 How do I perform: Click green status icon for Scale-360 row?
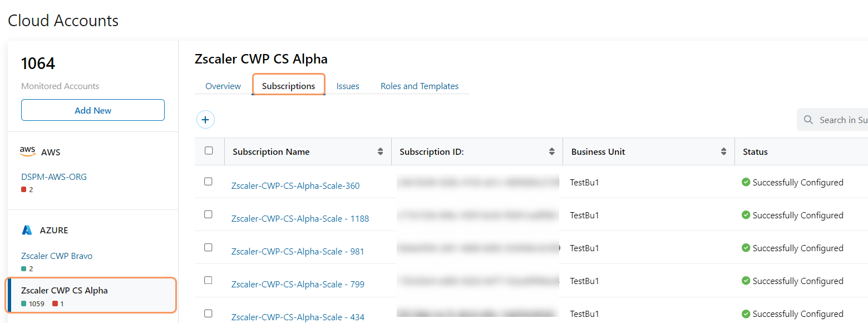746,182
